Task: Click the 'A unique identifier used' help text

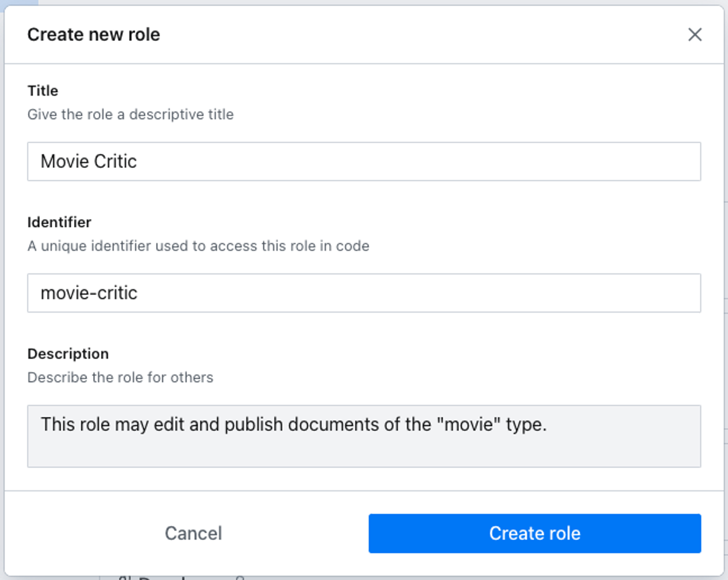Action: click(198, 246)
